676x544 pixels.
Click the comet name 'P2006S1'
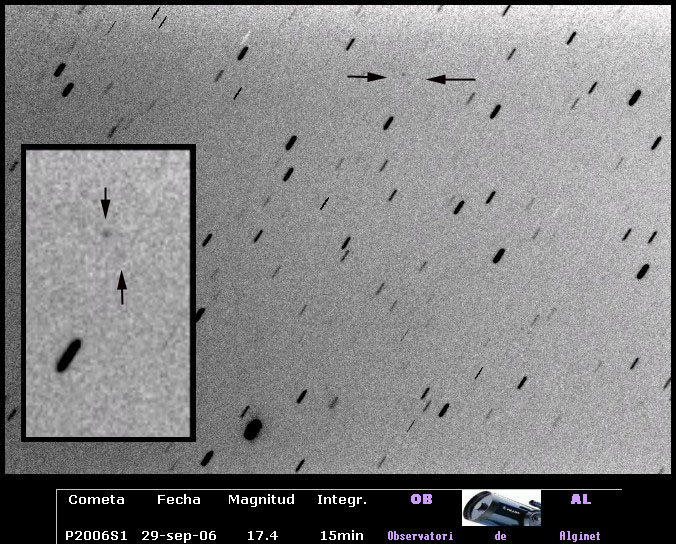(96, 536)
